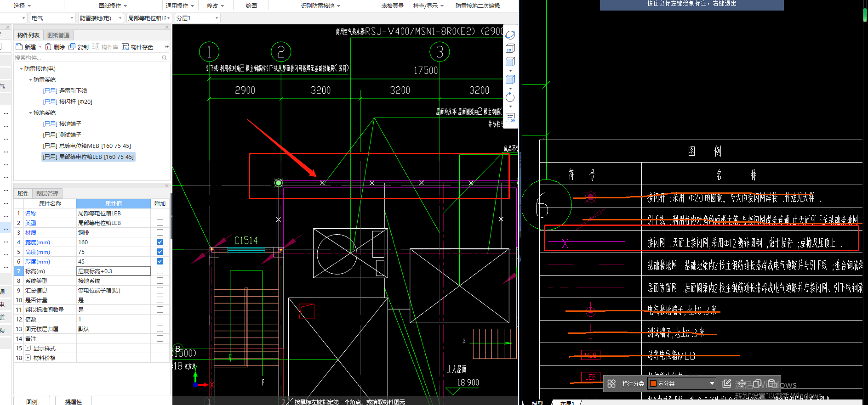Click the move arrows icon in annotation bar
This screenshot has width=868, height=405.
coord(742,383)
